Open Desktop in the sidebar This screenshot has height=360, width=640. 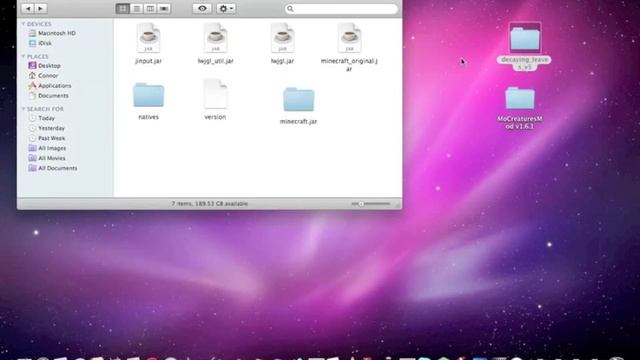44,66
